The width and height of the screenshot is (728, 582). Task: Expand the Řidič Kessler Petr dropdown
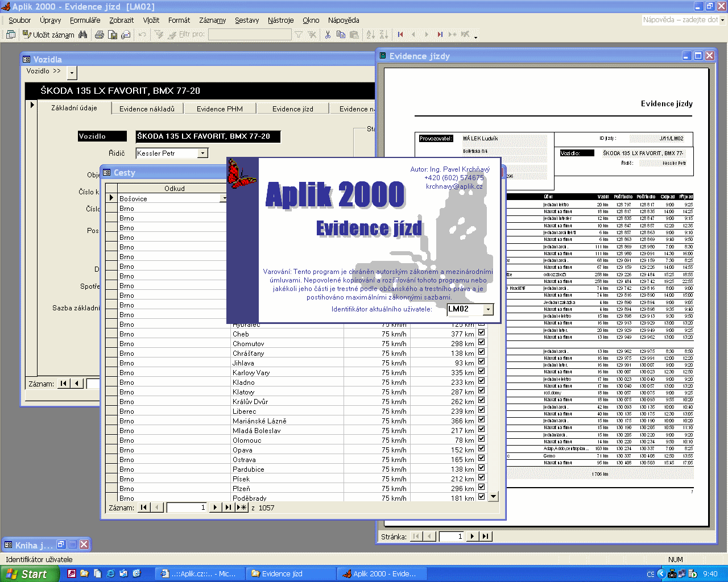coord(202,153)
